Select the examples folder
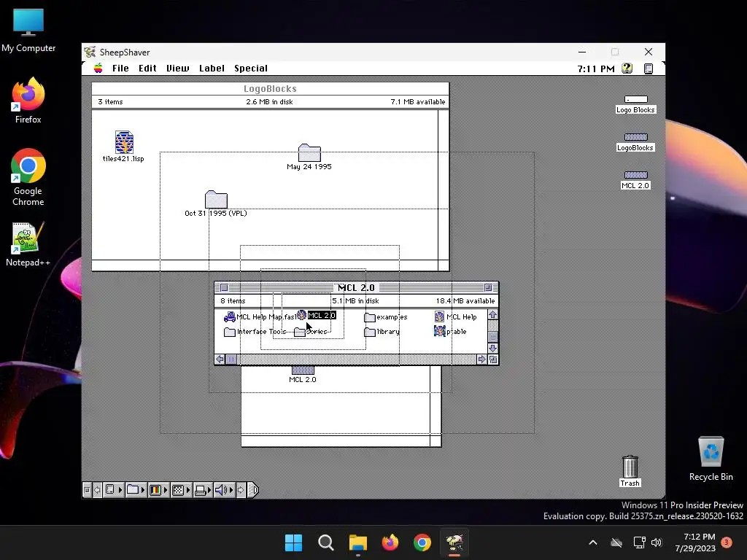Screen dimensions: 747x560 click(x=386, y=317)
